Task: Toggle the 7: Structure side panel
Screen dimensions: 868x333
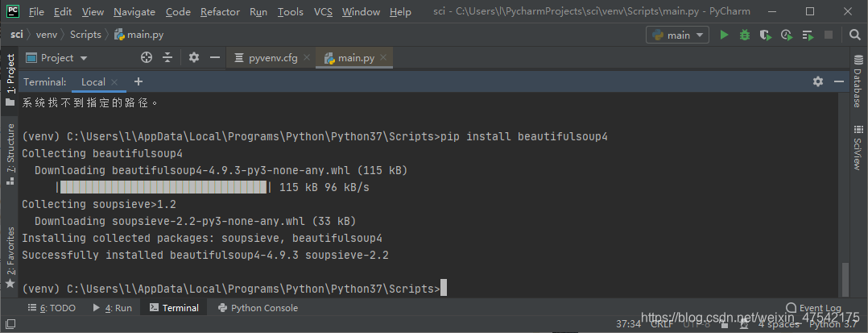Action: [10, 154]
